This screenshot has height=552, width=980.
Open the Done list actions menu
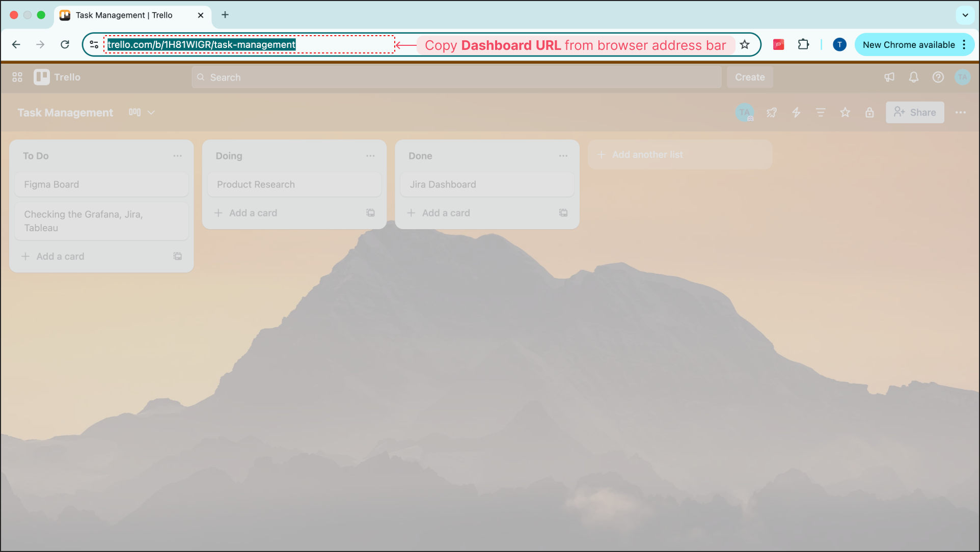[x=563, y=156]
